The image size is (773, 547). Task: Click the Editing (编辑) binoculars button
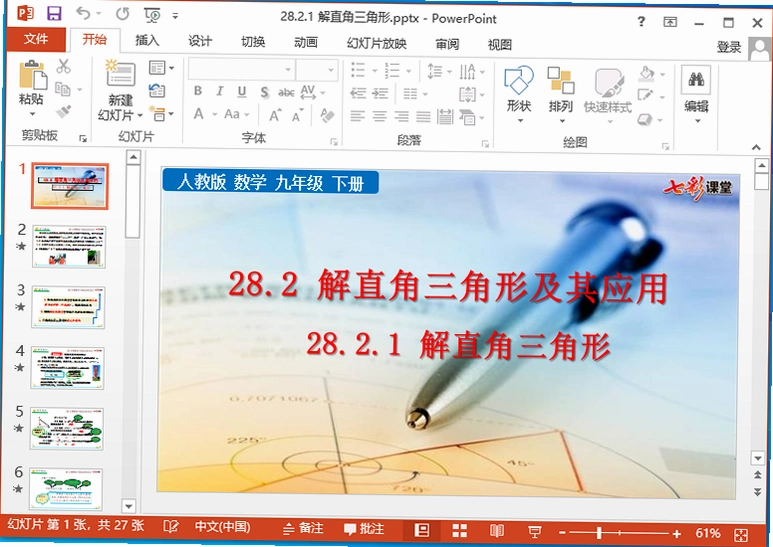(696, 94)
